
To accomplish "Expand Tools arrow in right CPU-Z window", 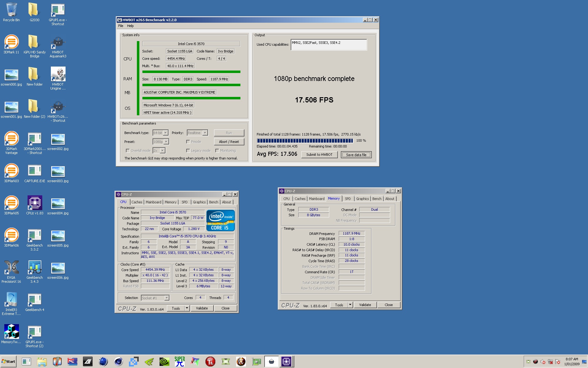I will click(x=350, y=305).
